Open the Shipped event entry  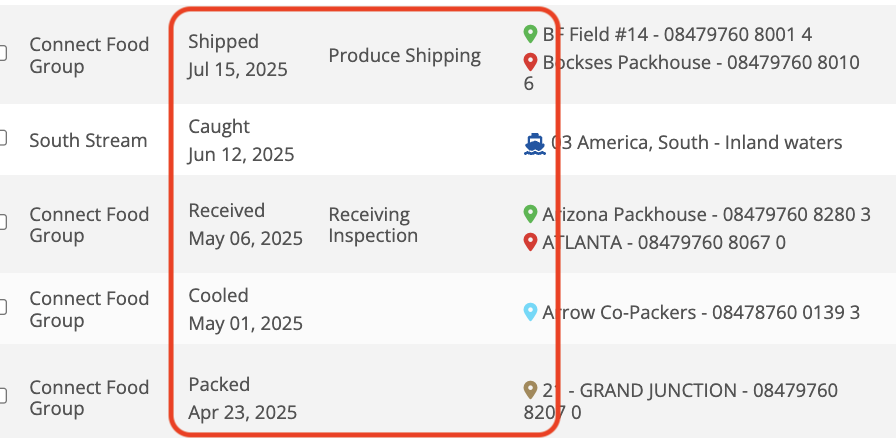(224, 42)
